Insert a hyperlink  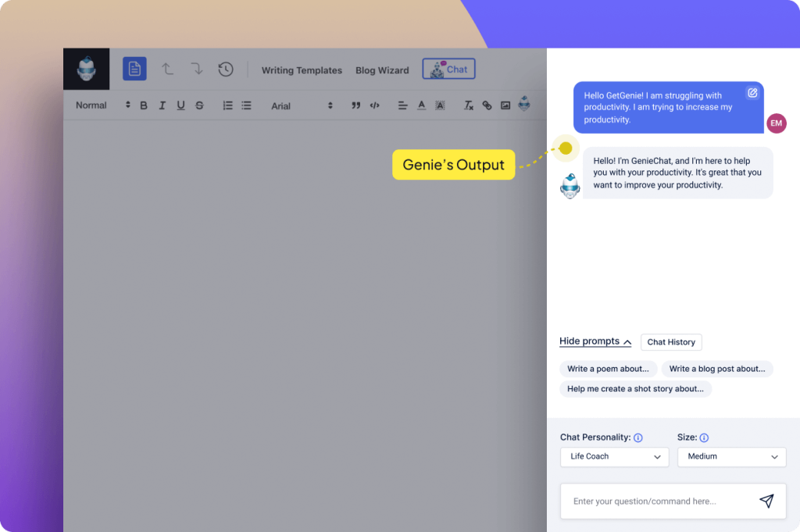click(487, 105)
